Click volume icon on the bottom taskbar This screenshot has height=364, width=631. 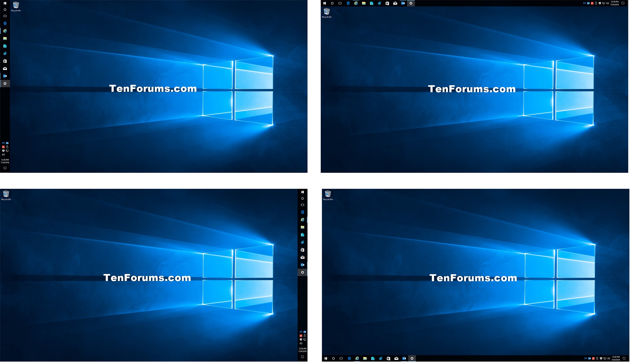[x=608, y=358]
